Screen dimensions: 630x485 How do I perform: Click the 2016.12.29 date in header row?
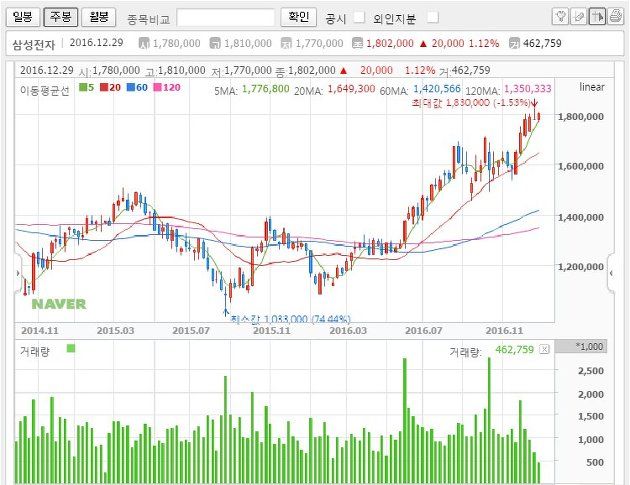point(96,43)
